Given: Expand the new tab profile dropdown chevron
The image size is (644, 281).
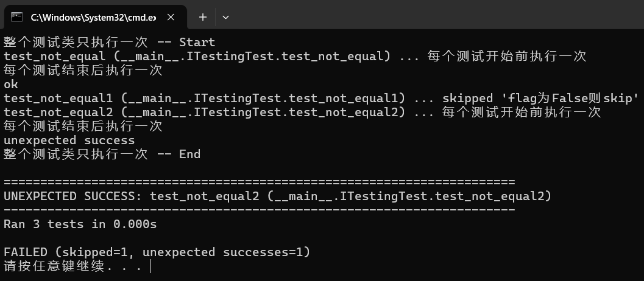Looking at the screenshot, I should tap(225, 17).
